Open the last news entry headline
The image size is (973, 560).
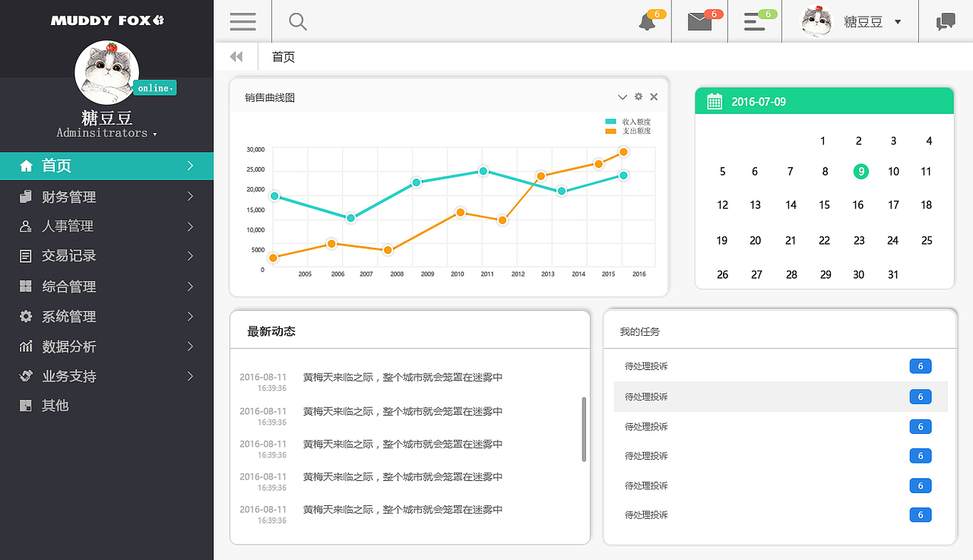coord(403,510)
